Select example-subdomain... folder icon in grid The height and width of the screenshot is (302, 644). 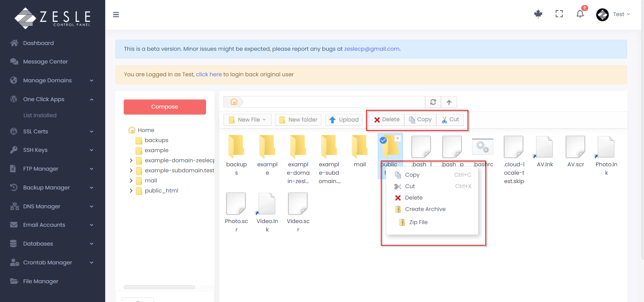329,146
